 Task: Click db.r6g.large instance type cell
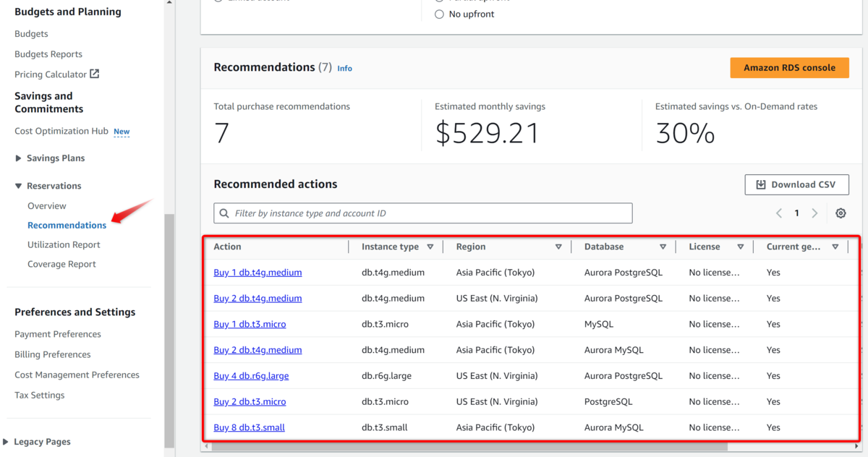click(x=386, y=376)
